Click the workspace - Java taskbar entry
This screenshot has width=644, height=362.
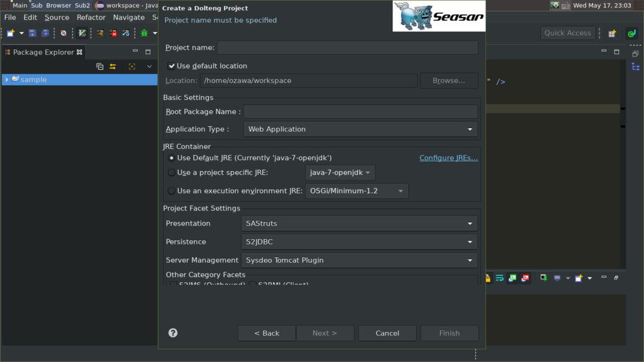(x=127, y=5)
